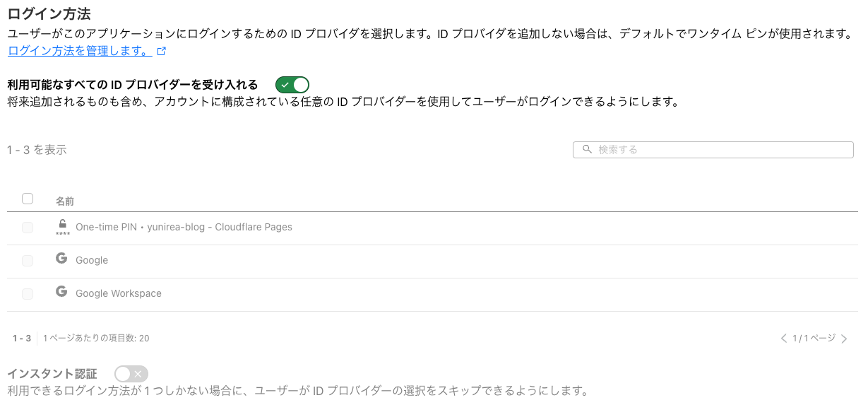Check the select-all checkbox in table header
Image resolution: width=868 pixels, height=417 pixels.
28,199
